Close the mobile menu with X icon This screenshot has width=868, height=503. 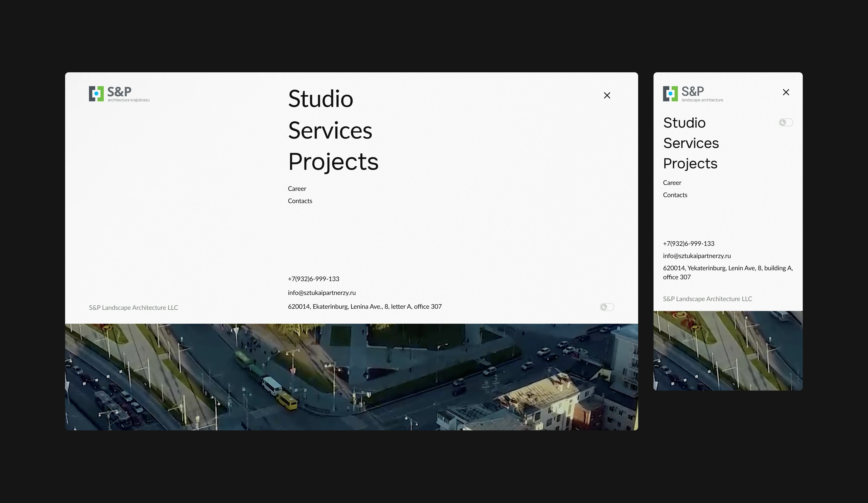pos(786,92)
